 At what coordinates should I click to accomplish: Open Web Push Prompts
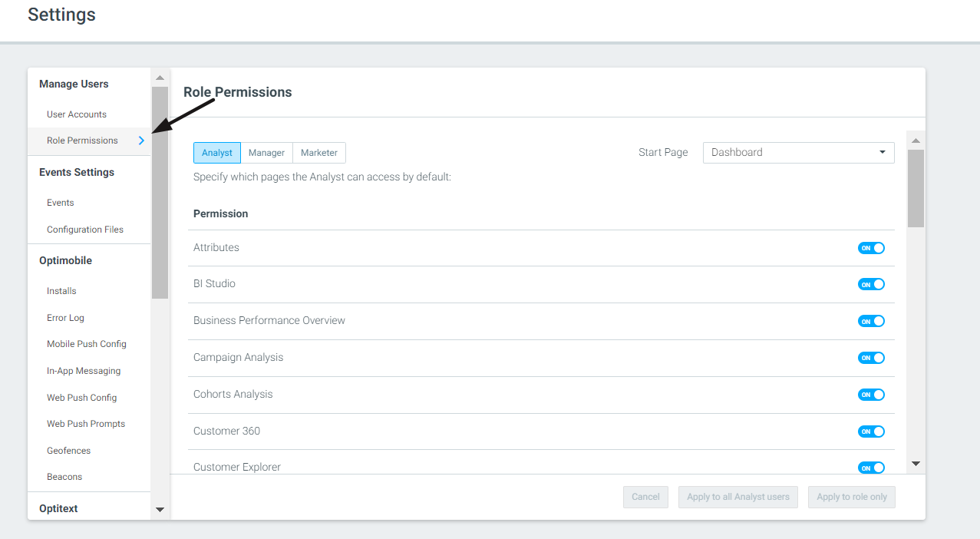coord(86,424)
